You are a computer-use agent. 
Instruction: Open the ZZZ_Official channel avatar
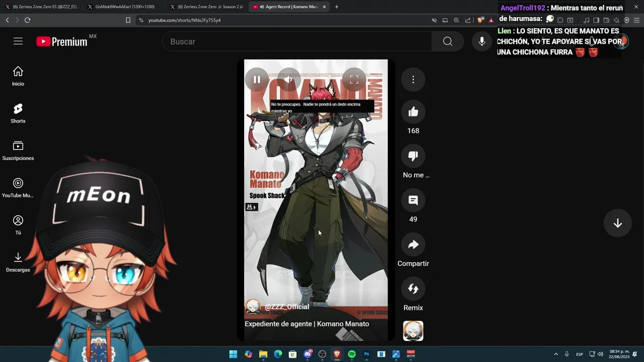tap(253, 307)
